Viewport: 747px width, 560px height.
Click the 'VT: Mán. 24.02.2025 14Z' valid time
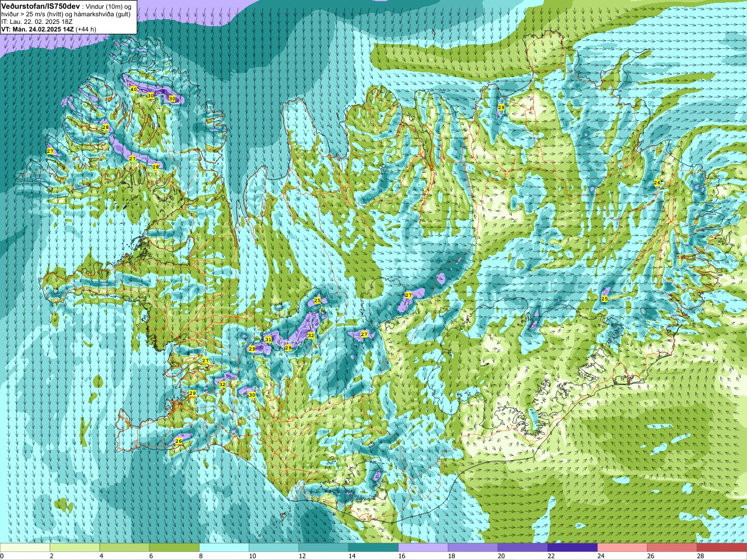coord(37,29)
